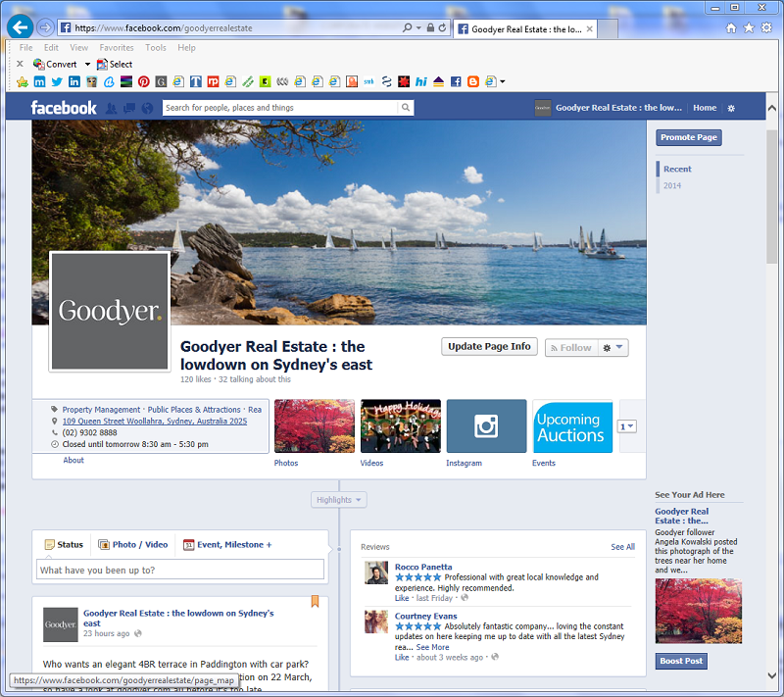784x697 pixels.
Task: Expand the page apps counter dropdown
Action: 626,426
